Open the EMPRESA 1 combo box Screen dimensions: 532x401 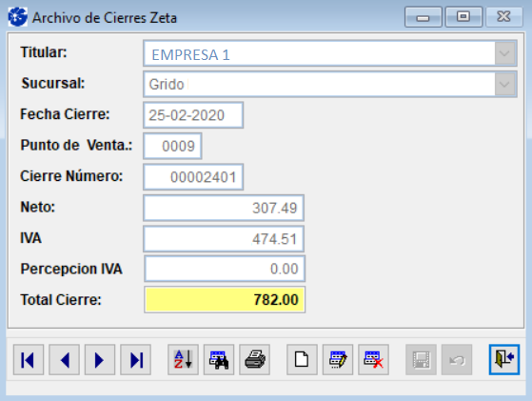click(330, 53)
